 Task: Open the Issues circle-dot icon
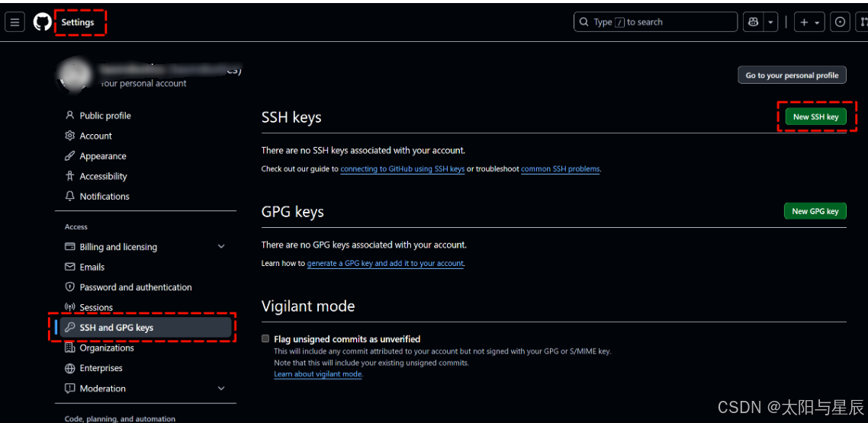[x=840, y=22]
